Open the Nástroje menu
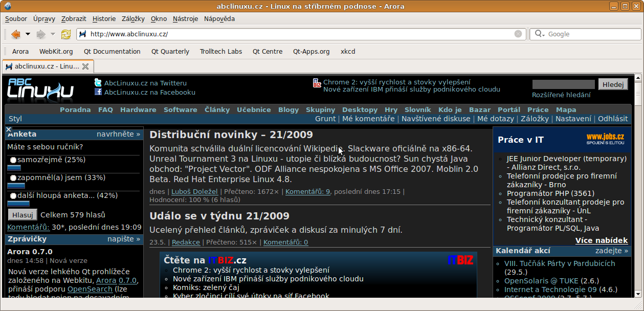The width and height of the screenshot is (644, 311). pos(186,19)
